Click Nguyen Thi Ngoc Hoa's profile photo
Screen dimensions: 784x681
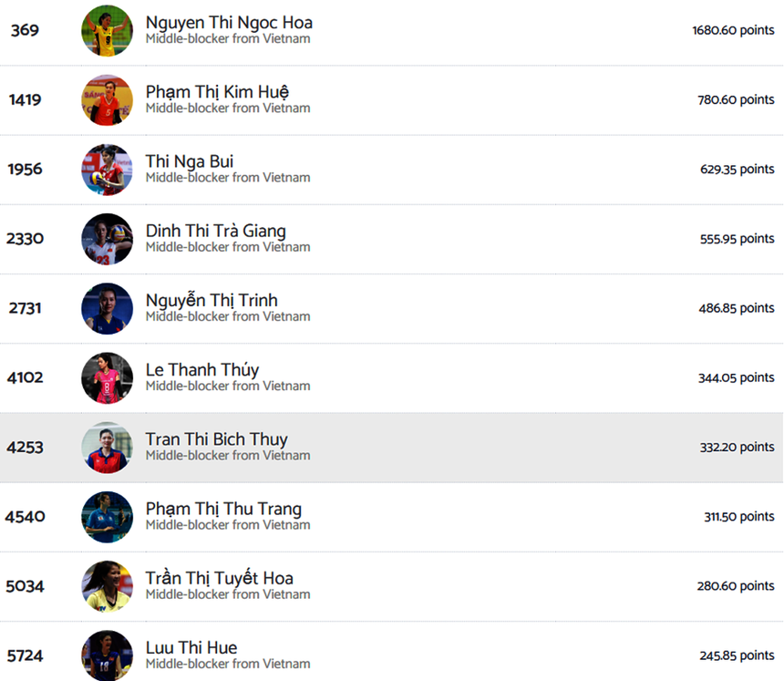coord(107,30)
